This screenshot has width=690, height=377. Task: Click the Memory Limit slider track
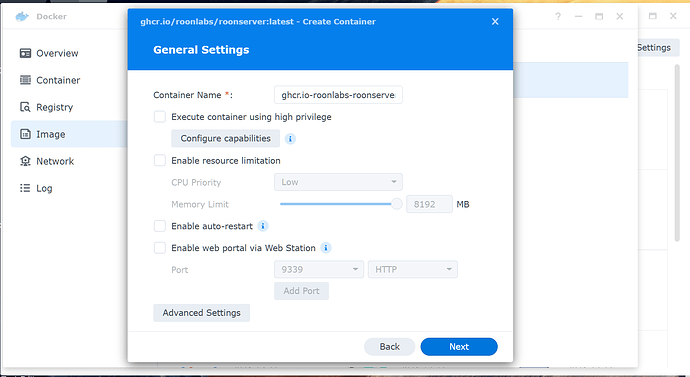click(337, 204)
